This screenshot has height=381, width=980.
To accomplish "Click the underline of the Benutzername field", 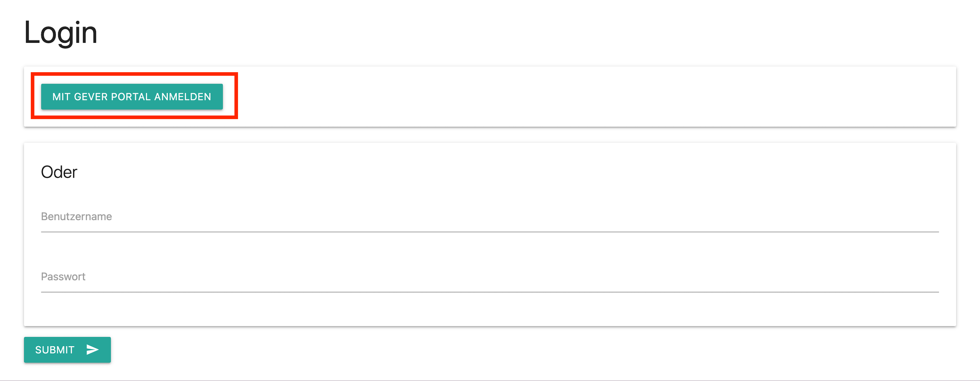I will click(x=490, y=232).
